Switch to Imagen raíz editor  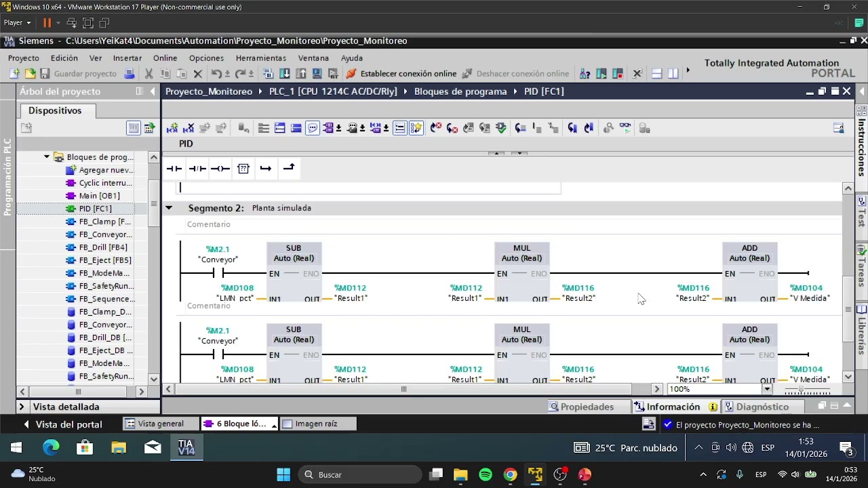pos(317,424)
